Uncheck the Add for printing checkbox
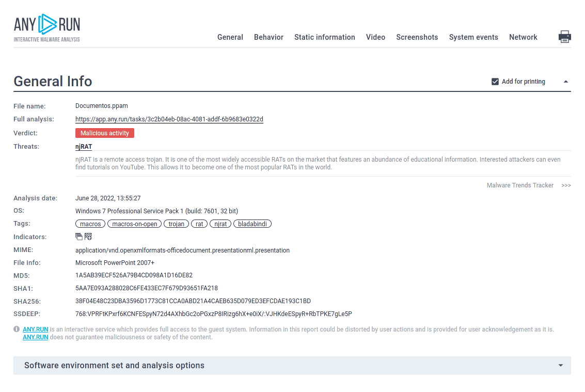The width and height of the screenshot is (585, 392). pyautogui.click(x=495, y=81)
